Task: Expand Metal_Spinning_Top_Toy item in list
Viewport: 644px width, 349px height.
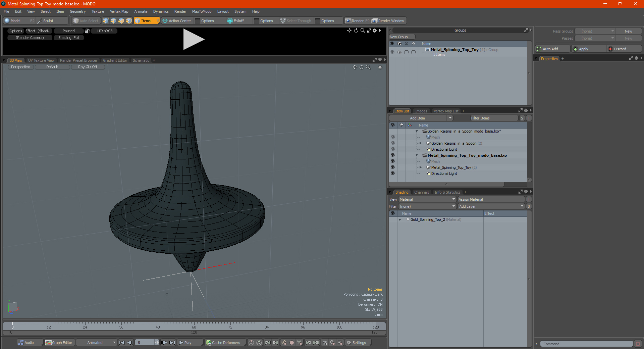Action: click(x=421, y=167)
